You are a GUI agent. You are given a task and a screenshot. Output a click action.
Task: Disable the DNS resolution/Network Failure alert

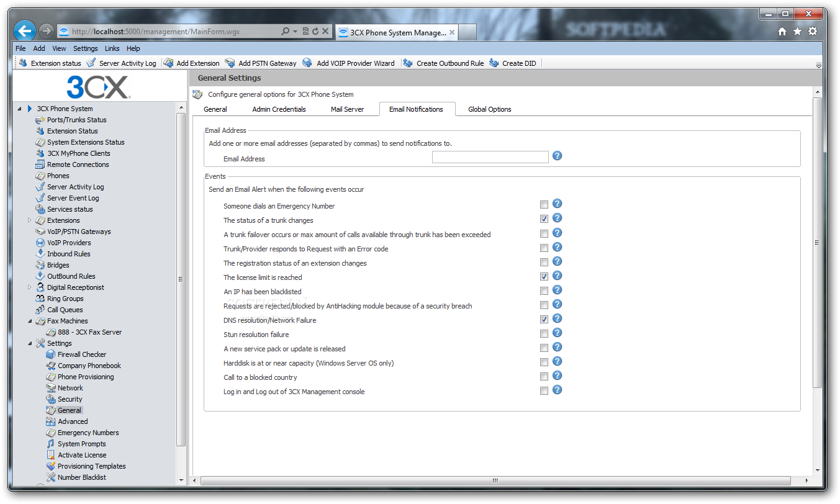tap(544, 319)
